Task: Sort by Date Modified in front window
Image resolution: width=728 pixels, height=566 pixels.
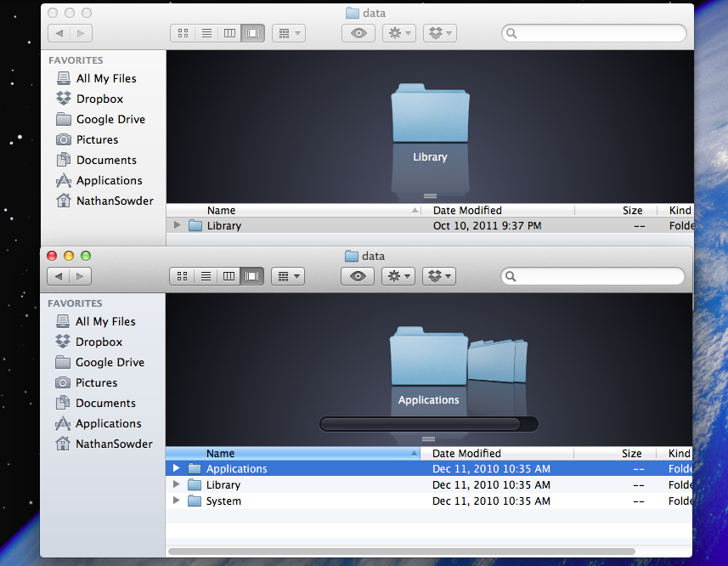Action: coord(497,453)
